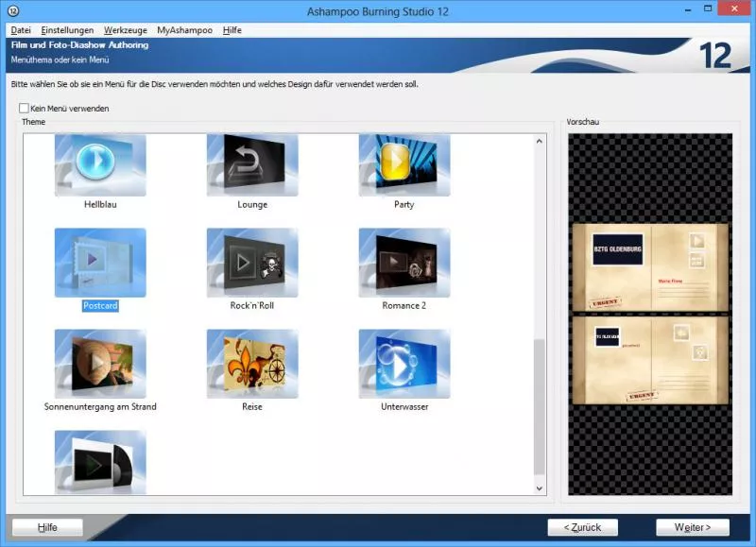Select the Hellblau theme thumbnail
The width and height of the screenshot is (756, 547).
click(x=100, y=164)
